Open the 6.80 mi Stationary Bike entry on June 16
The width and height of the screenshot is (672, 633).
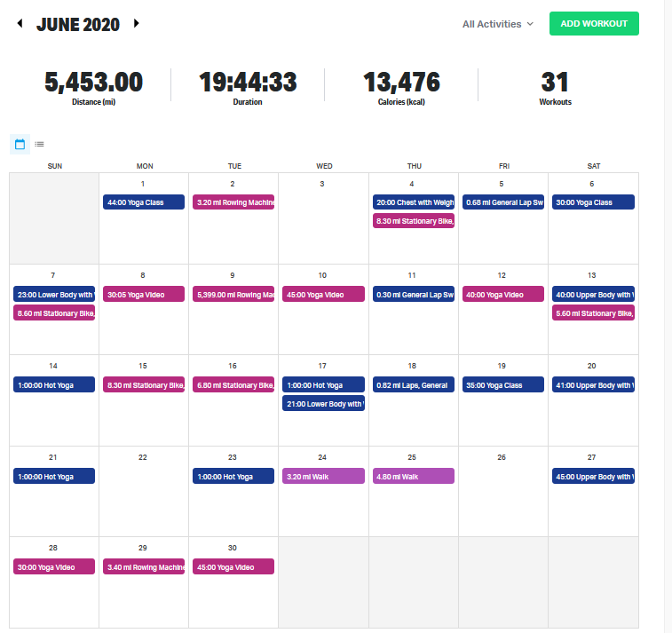click(x=233, y=385)
